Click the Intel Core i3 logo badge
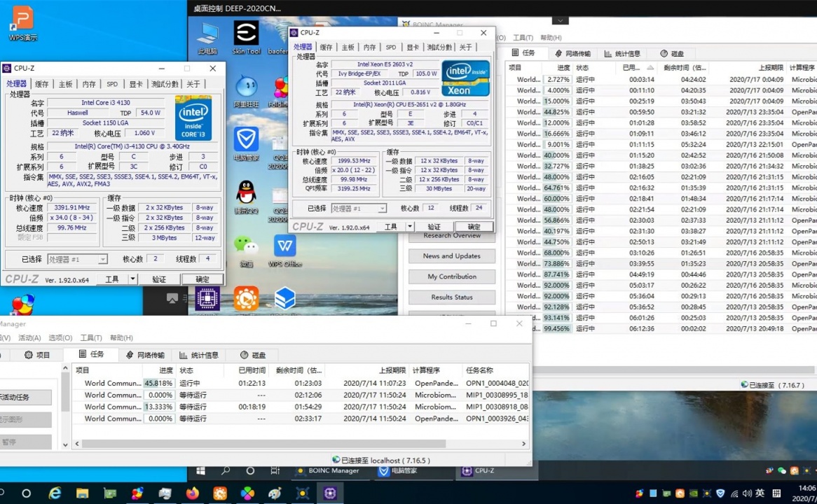 pyautogui.click(x=193, y=118)
